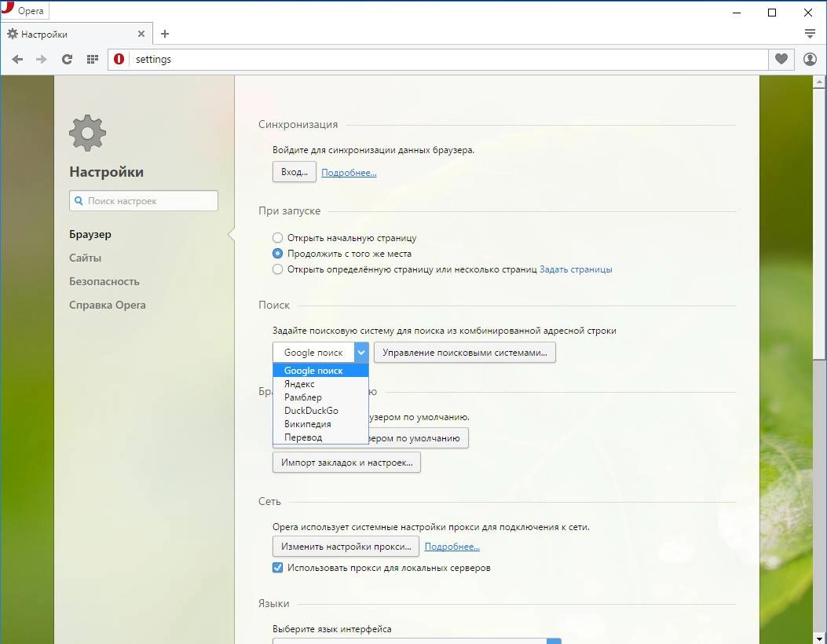Viewport: 827px width, 644px height.
Task: Open 'Подробнее...' link next to Вход
Action: tap(349, 173)
